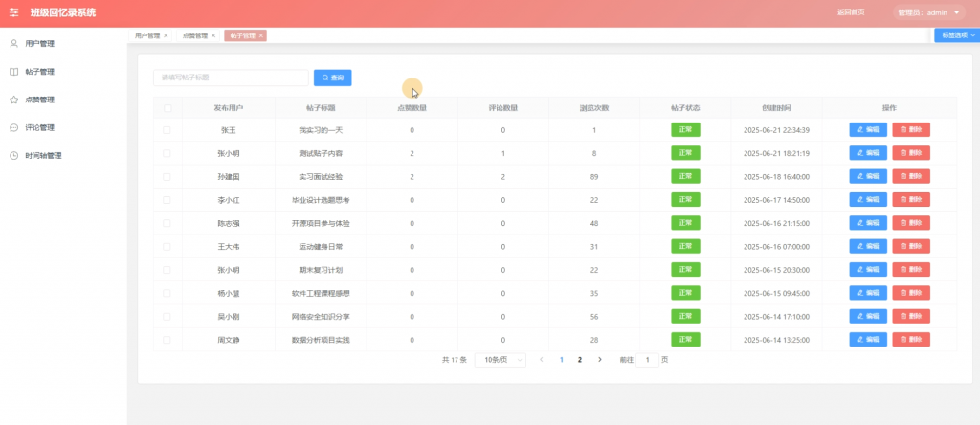Screen dimensions: 980x425
Task: Edit the 数据分析项目实践 post
Action: click(867, 340)
